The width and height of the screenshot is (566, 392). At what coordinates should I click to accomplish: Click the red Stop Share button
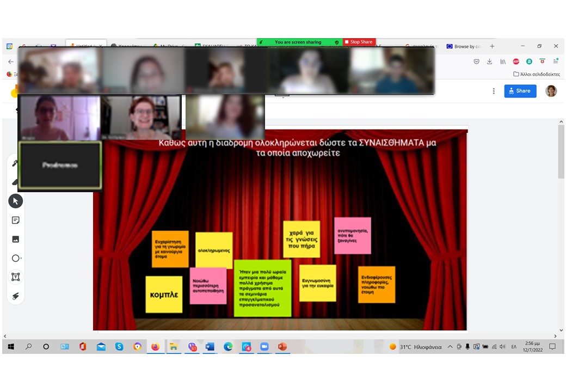359,42
